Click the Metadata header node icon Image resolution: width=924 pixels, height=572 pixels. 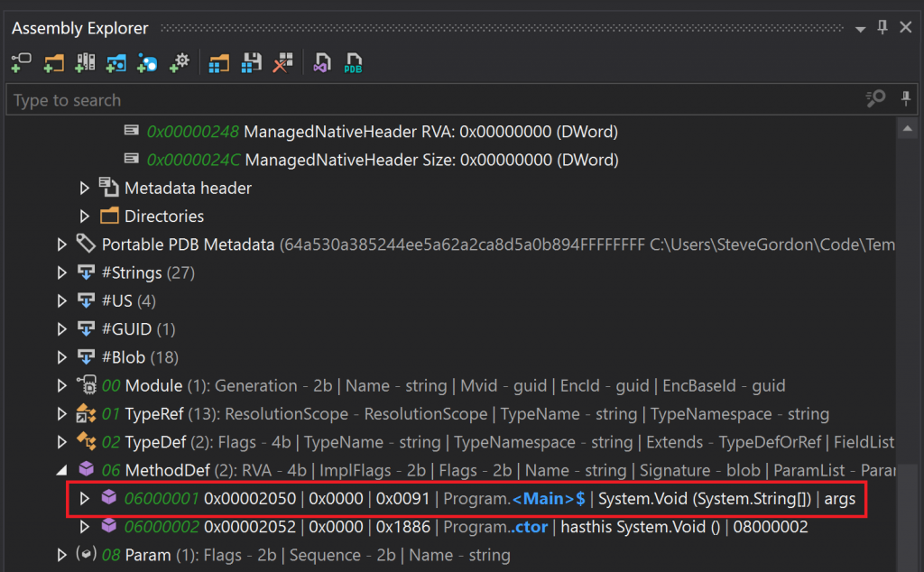[109, 187]
